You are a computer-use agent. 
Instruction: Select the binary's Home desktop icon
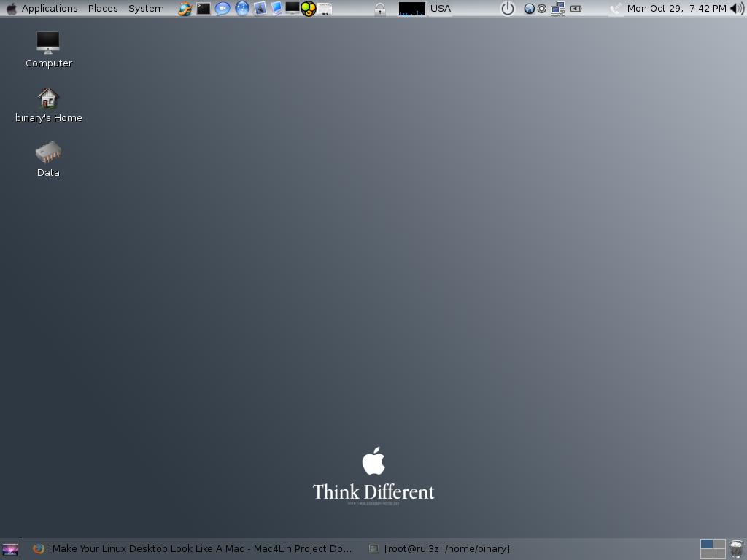pos(49,105)
